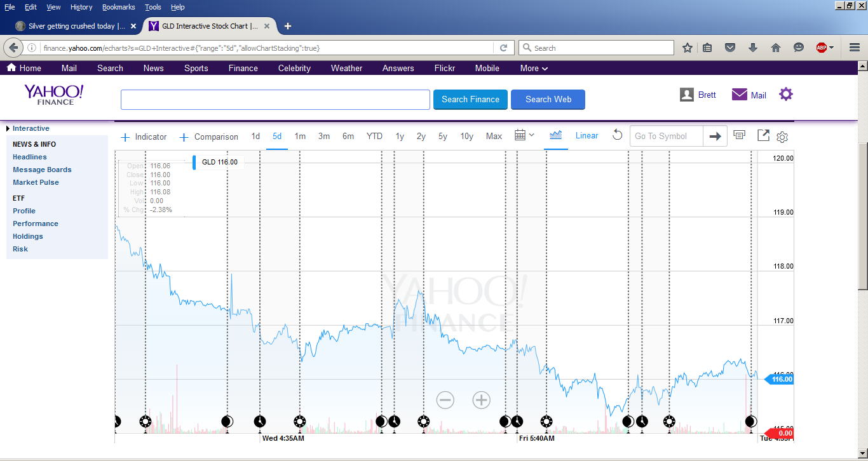The height and width of the screenshot is (461, 868).
Task: Open the chart comments icon
Action: pyautogui.click(x=739, y=135)
